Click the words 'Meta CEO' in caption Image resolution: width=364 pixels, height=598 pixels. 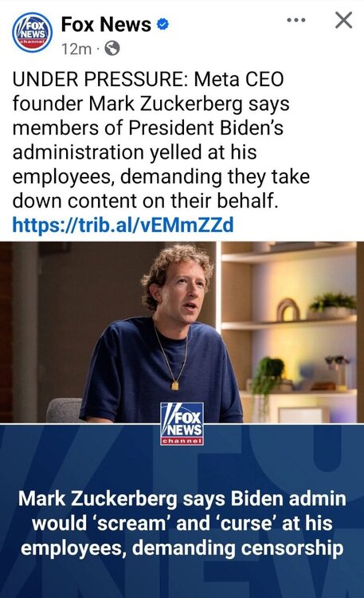click(x=239, y=79)
